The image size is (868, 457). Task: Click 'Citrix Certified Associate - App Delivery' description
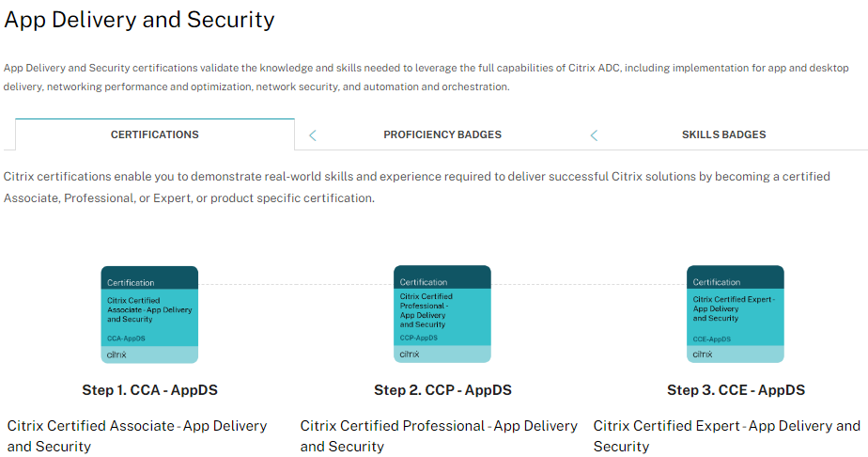click(x=137, y=436)
